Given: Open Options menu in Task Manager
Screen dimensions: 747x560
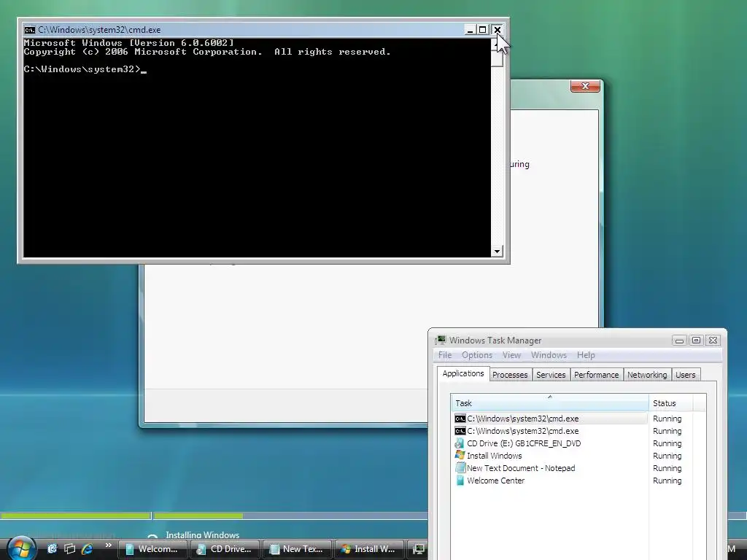Looking at the screenshot, I should 477,355.
